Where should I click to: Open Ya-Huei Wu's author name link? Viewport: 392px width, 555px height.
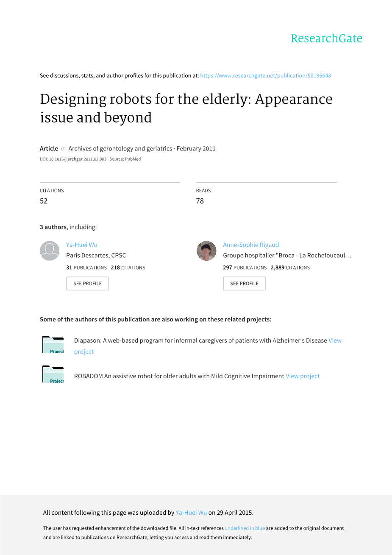[x=82, y=245]
